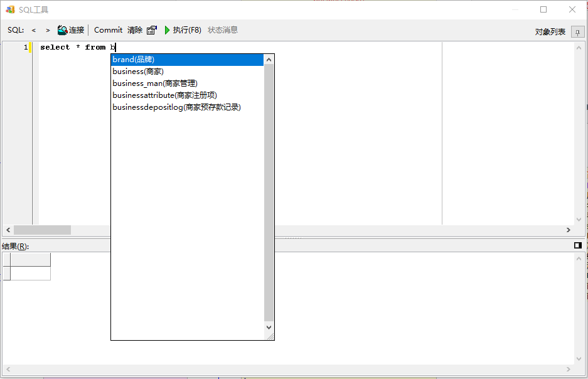Click results pane scroll right arrow

pos(569,369)
